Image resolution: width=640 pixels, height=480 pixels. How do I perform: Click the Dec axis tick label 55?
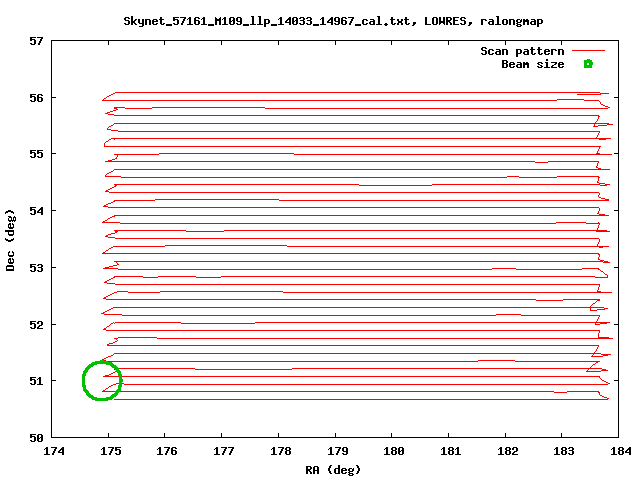(x=36, y=154)
